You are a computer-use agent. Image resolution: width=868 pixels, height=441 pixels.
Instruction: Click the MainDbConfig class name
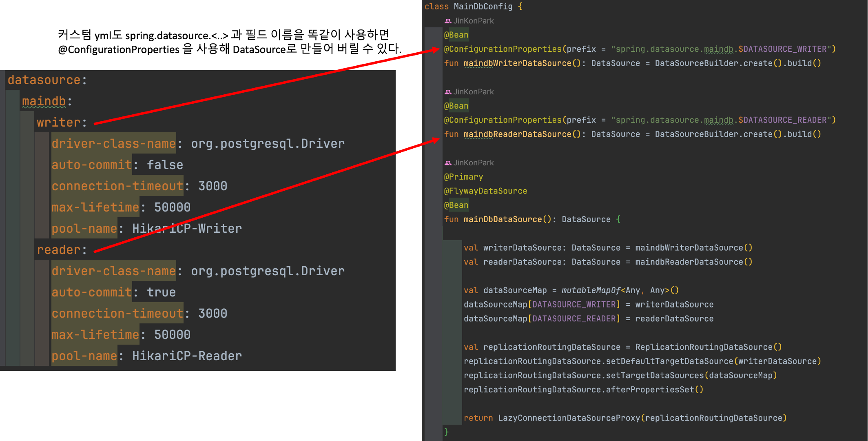[483, 7]
